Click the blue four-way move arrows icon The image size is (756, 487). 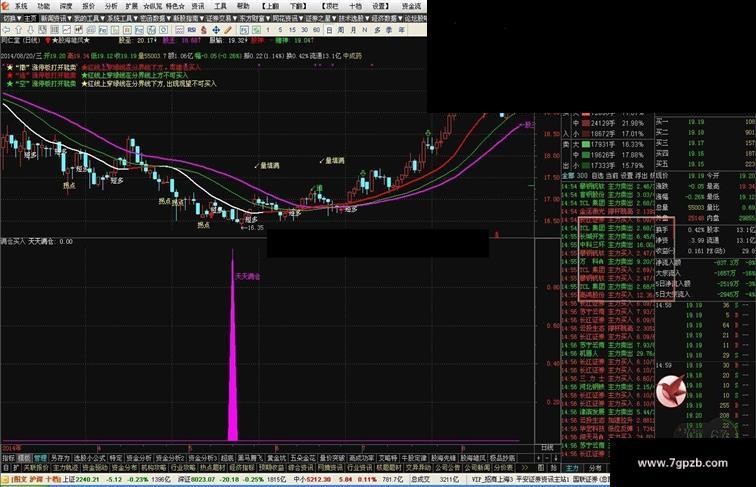[216, 30]
